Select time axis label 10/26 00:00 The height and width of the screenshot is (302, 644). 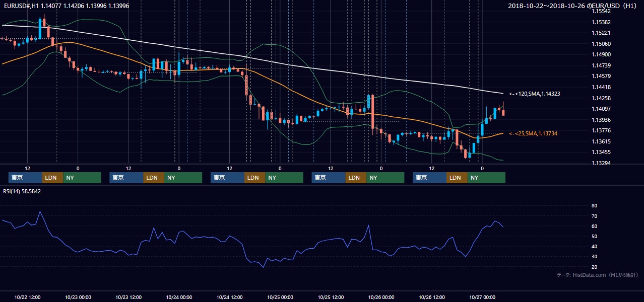click(381, 297)
